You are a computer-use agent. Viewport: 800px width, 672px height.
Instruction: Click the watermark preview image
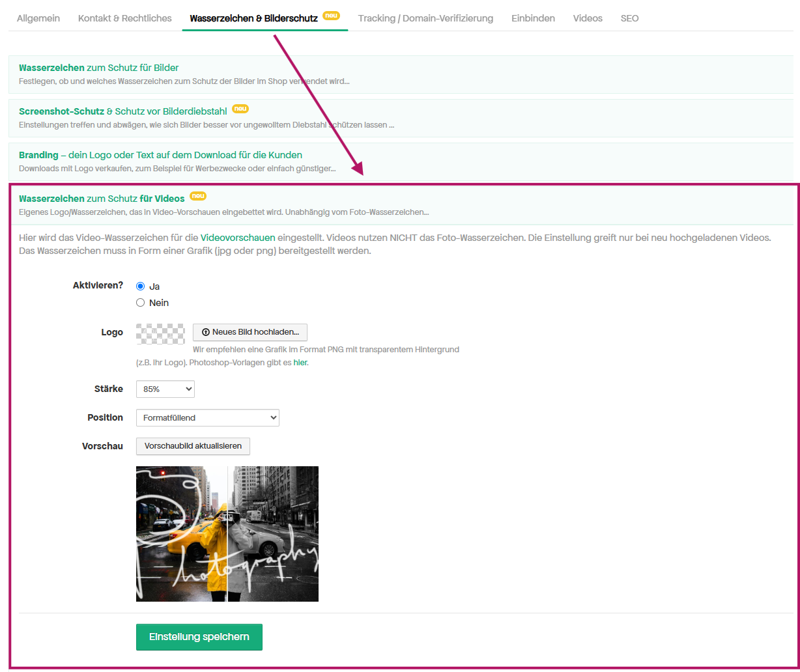point(227,534)
